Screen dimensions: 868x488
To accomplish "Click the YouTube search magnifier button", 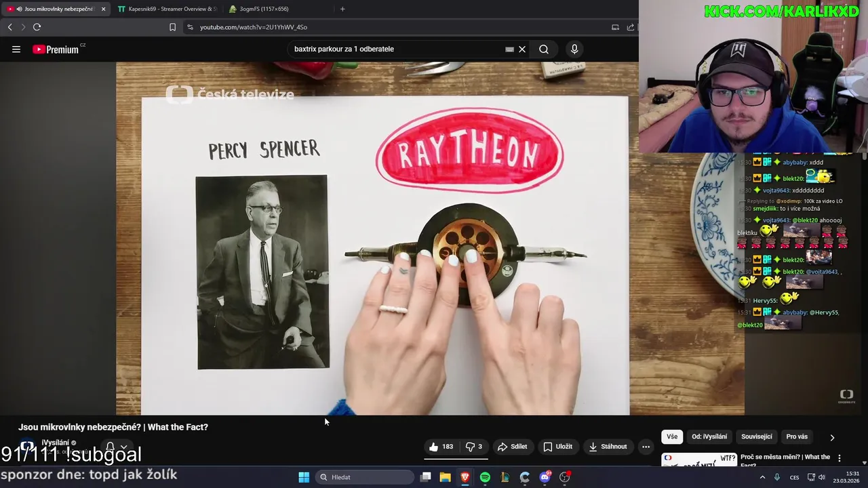I will (544, 49).
